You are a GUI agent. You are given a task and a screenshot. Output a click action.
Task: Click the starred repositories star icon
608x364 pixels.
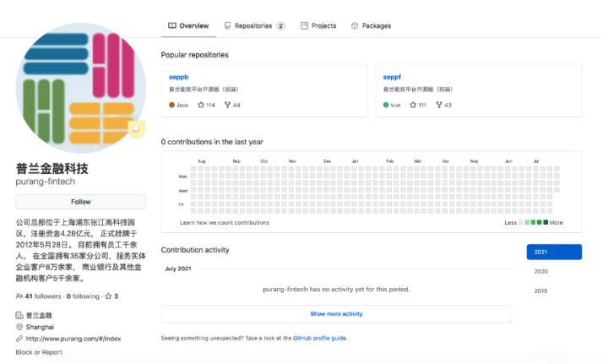109,296
